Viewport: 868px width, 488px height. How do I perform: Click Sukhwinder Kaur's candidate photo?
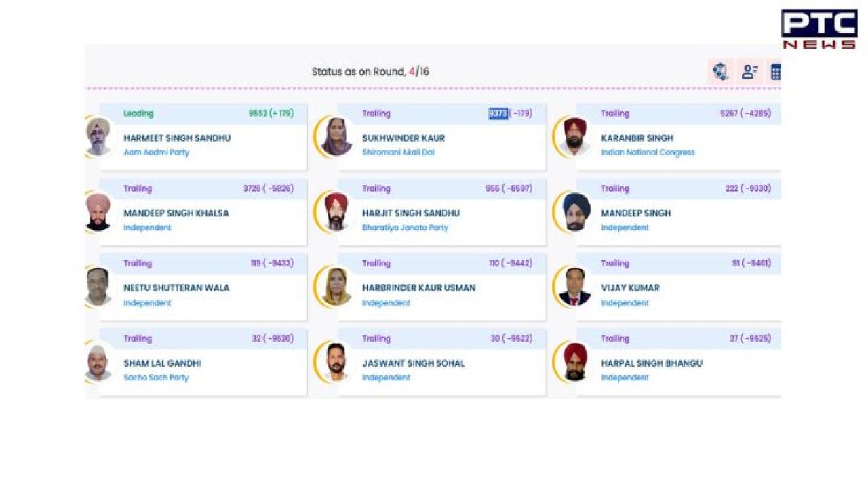(336, 137)
